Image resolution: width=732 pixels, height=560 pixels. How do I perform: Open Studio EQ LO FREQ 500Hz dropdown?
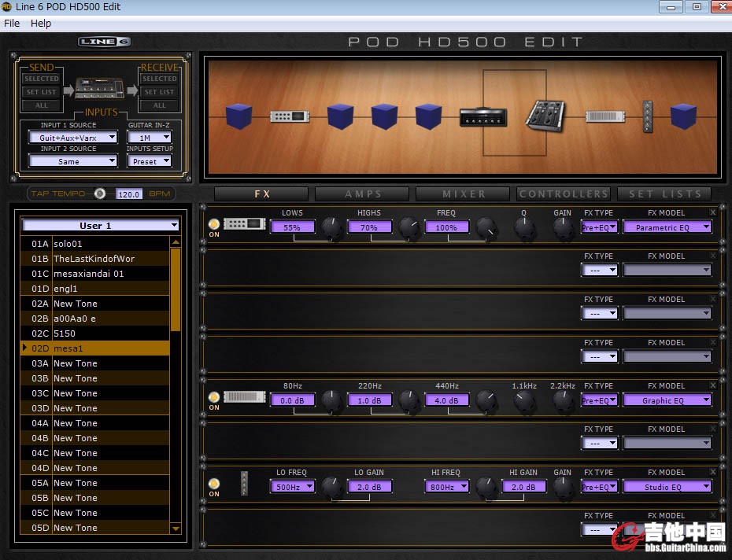pos(292,487)
